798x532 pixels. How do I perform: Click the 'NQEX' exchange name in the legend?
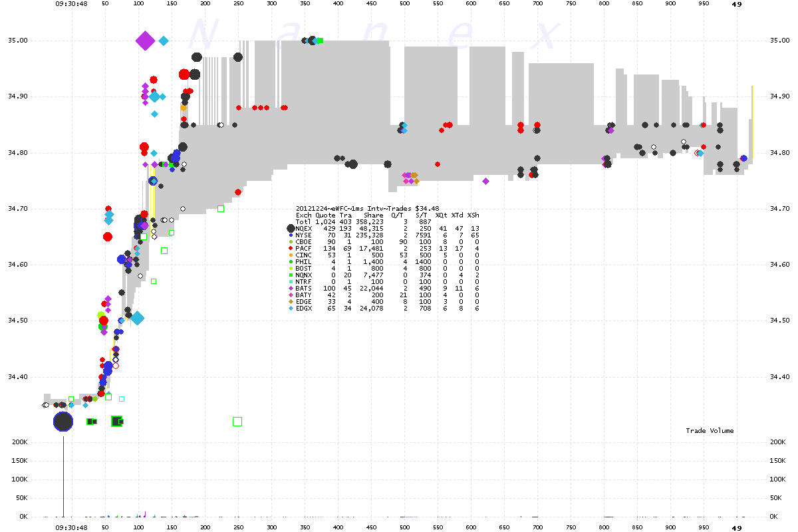(304, 229)
